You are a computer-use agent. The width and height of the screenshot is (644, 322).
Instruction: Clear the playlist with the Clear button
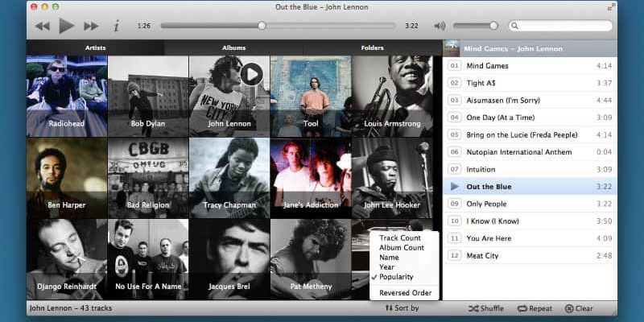[x=579, y=308]
